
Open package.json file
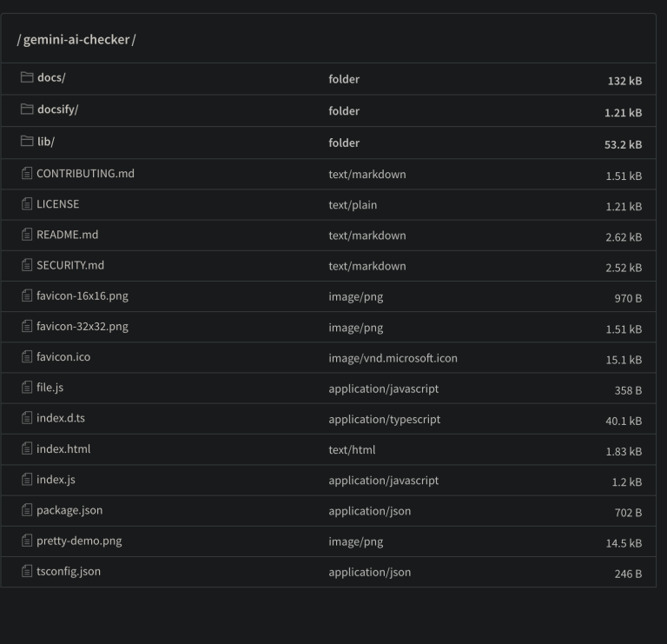pos(69,510)
